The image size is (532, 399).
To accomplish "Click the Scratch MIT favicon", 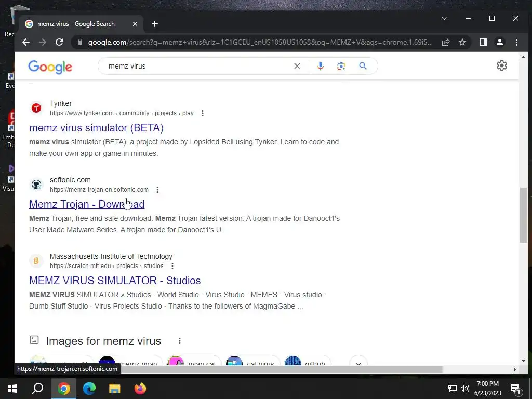I will click(36, 261).
